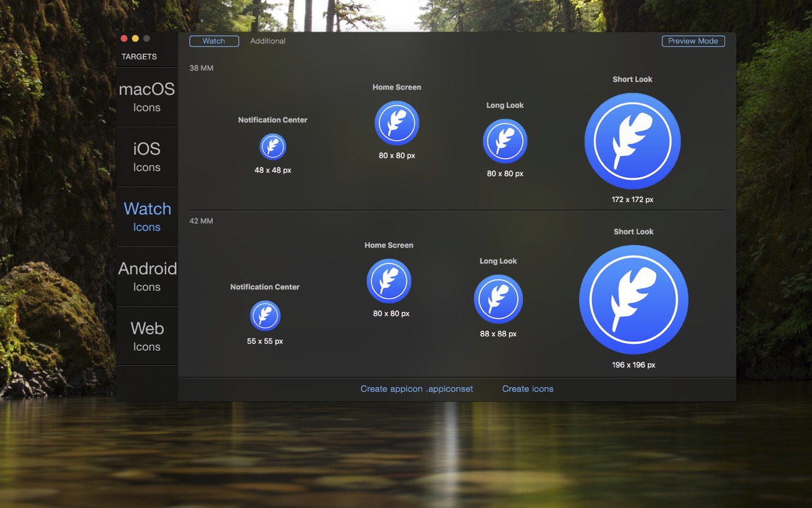Click Create icons link
The height and width of the screenshot is (508, 812).
pyautogui.click(x=528, y=389)
